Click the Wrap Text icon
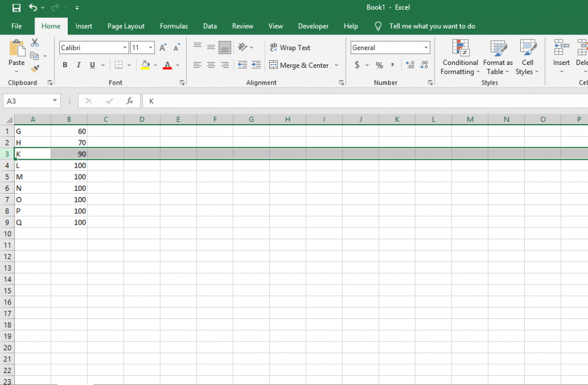This screenshot has width=588, height=385. click(274, 47)
